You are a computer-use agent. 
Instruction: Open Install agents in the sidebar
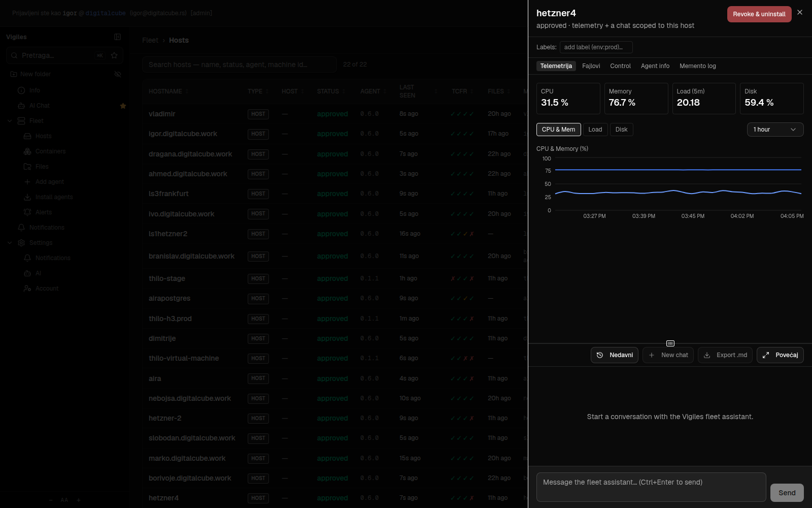54,197
